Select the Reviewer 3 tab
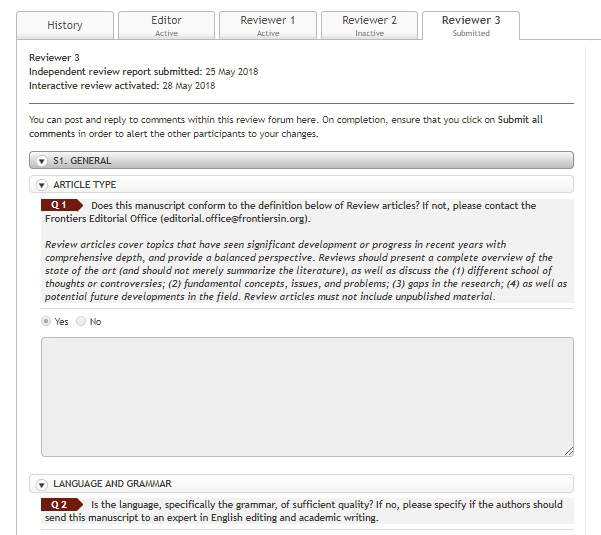 (x=471, y=25)
